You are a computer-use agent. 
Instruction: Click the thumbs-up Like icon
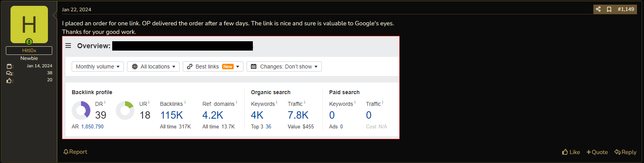click(565, 152)
